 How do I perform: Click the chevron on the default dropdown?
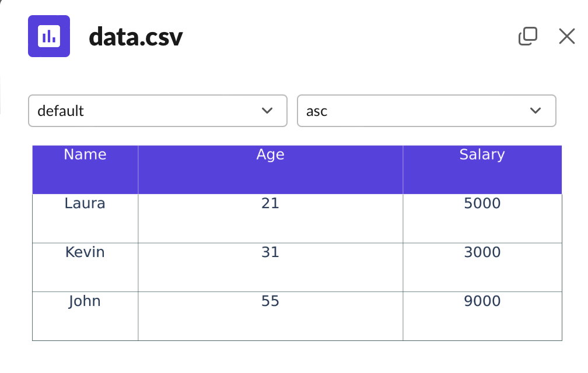pyautogui.click(x=267, y=111)
